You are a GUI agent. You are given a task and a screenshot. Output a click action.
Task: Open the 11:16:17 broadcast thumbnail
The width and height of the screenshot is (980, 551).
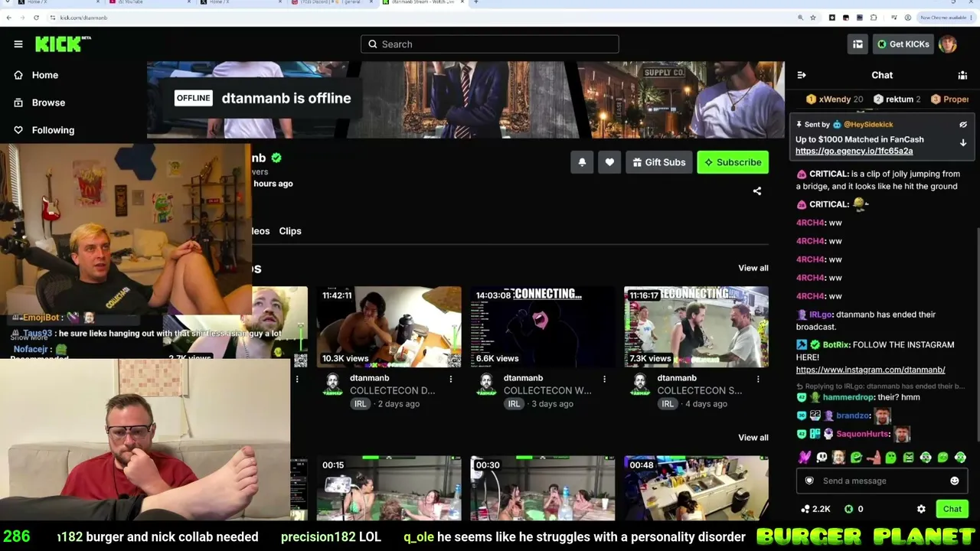pyautogui.click(x=696, y=327)
